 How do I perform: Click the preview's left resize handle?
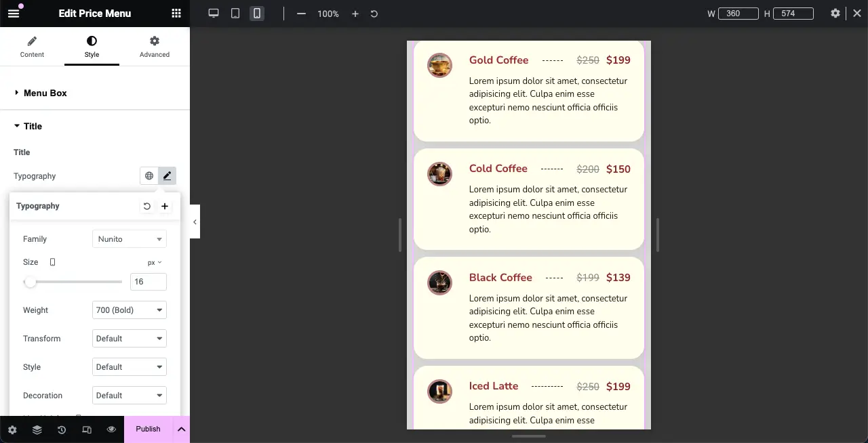(400, 235)
